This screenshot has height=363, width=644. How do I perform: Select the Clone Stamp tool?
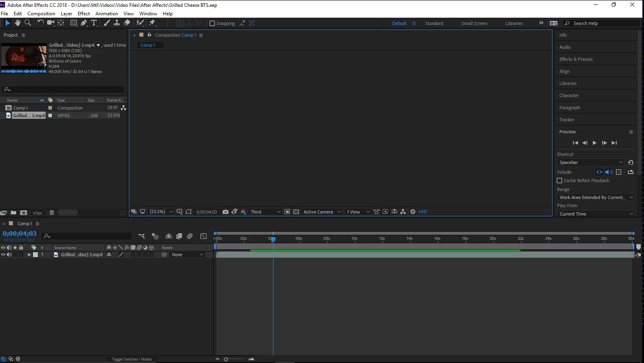coord(117,23)
